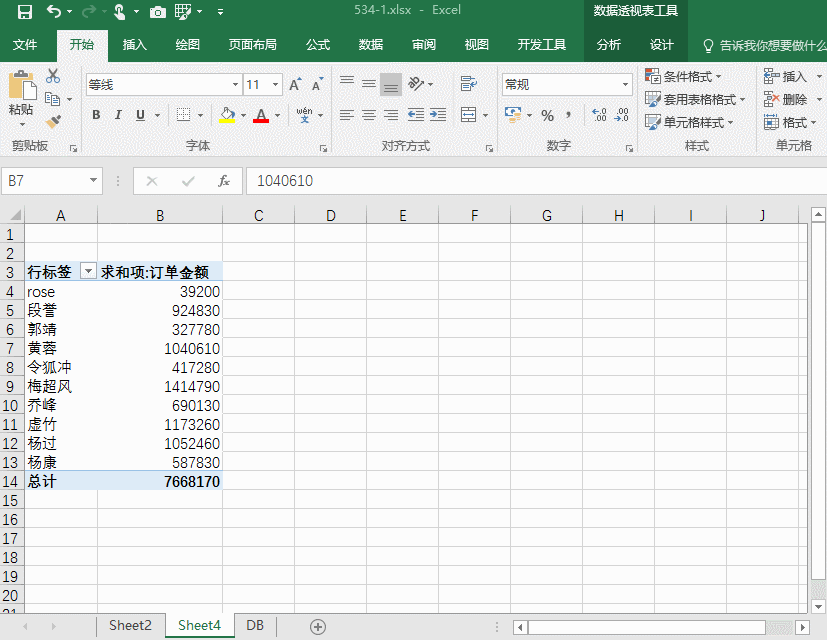Open the number format dropdown 常规
Image resolution: width=827 pixels, height=640 pixels.
625,84
